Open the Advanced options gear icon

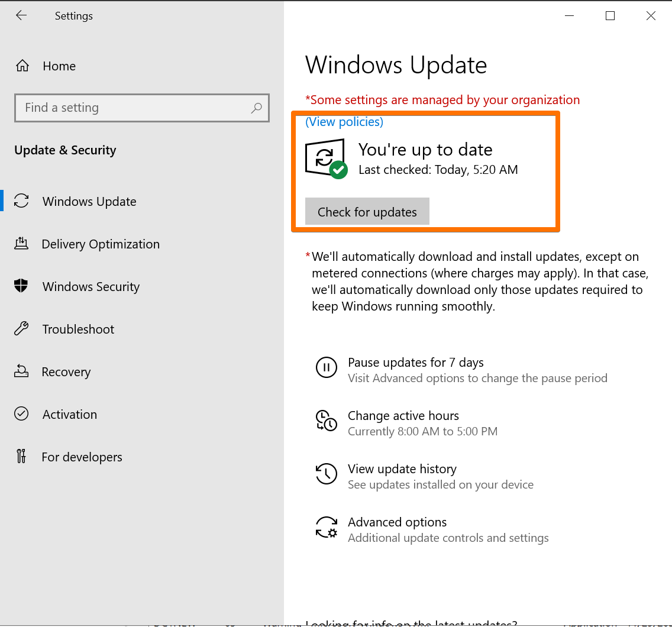[x=326, y=527]
